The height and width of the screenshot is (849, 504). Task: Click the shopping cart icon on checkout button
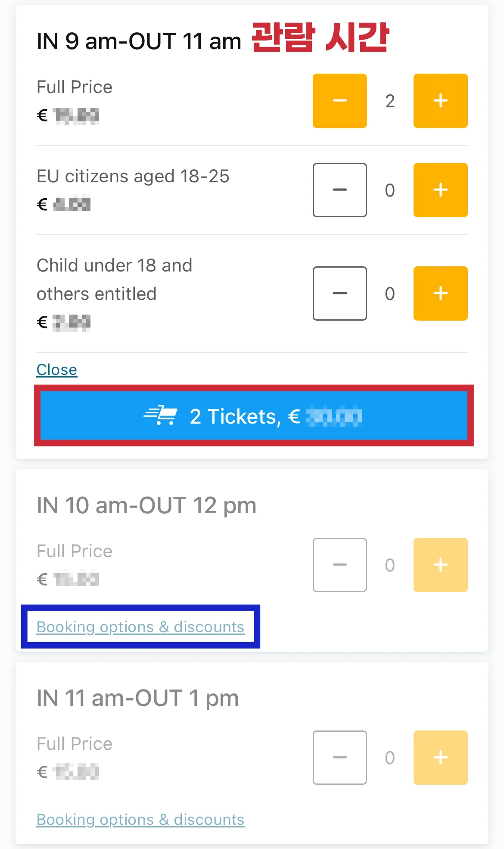pyautogui.click(x=161, y=415)
